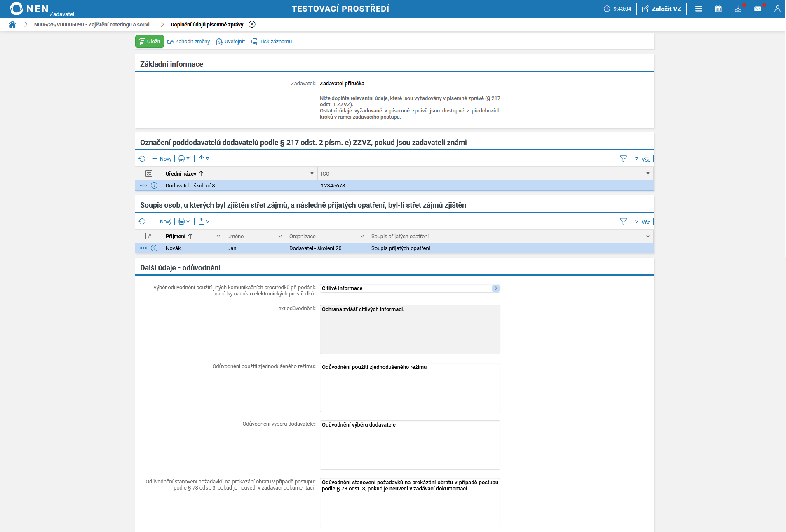Open export dropdown in poddodavatelé toolbar
The image size is (786, 532).
click(x=204, y=159)
